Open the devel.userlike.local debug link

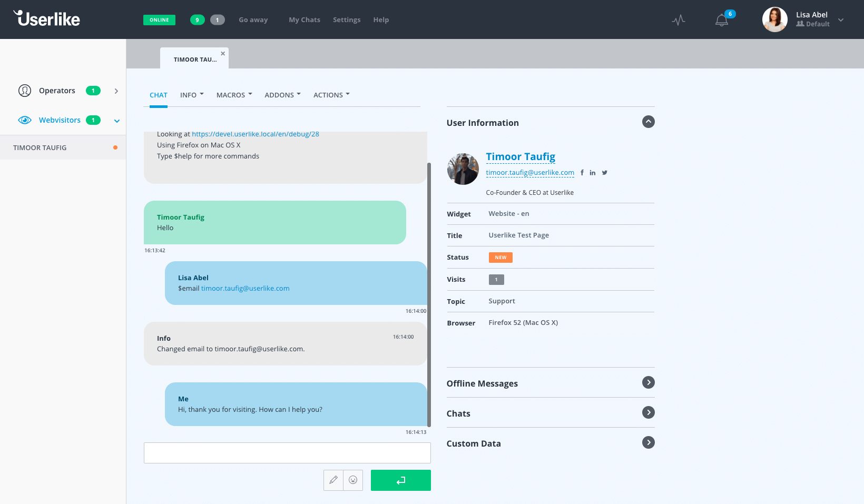(256, 134)
